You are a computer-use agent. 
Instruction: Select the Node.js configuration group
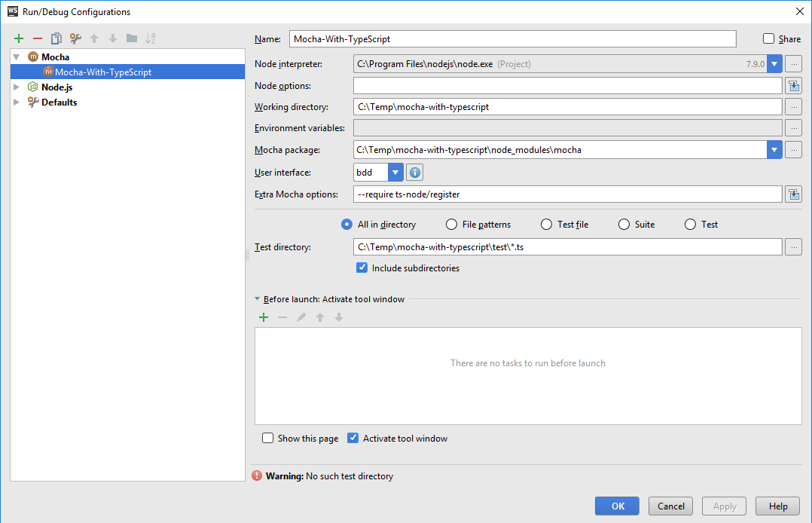point(57,87)
